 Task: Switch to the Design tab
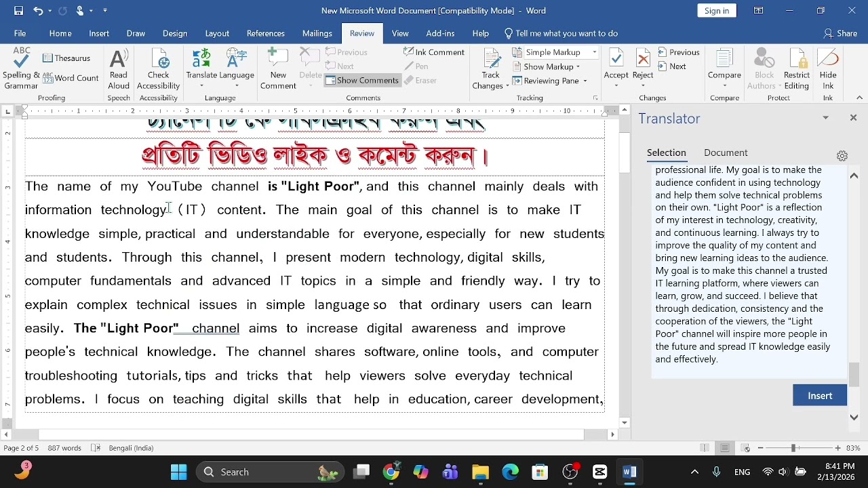(x=175, y=33)
